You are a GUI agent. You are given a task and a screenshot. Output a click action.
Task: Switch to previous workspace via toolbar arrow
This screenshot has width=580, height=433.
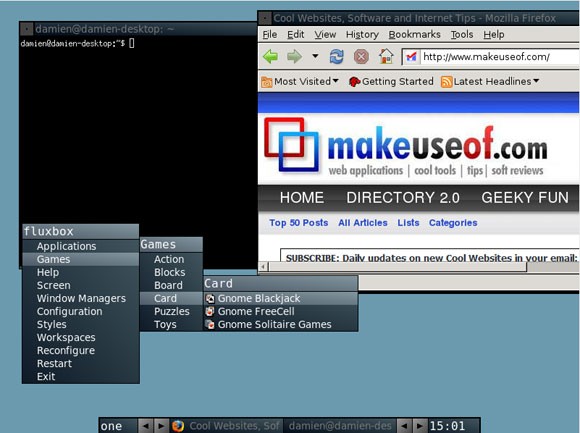coord(146,426)
